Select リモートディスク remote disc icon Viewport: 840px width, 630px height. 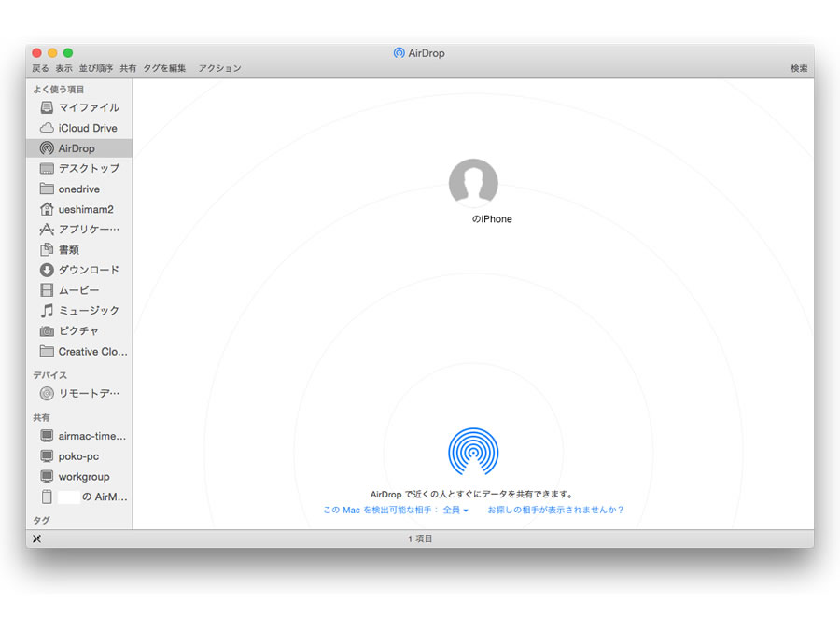[48, 394]
